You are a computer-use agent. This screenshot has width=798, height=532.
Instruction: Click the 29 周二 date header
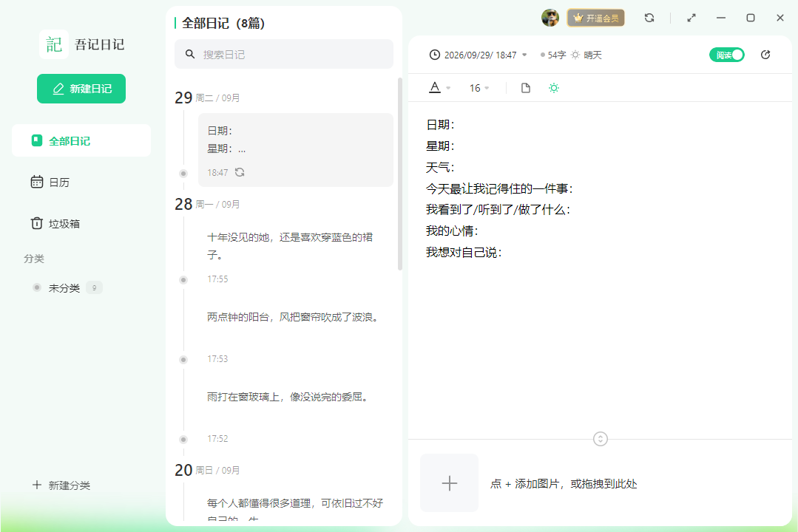point(207,97)
